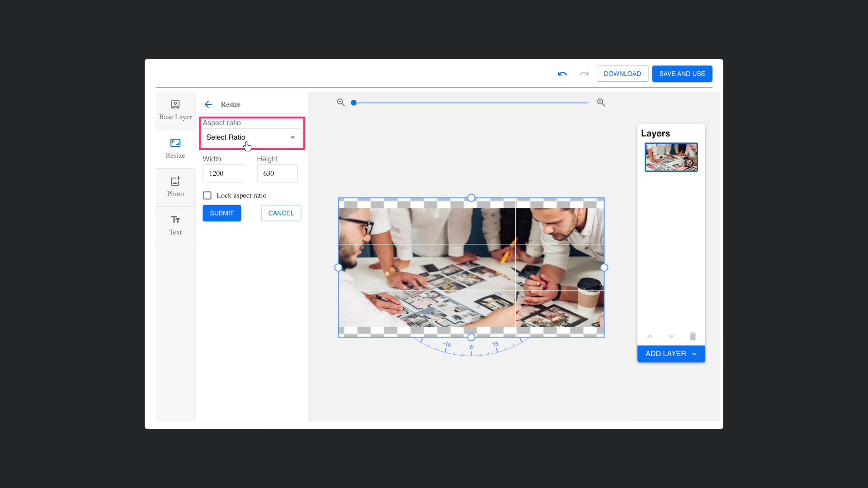The height and width of the screenshot is (488, 868).
Task: Enable the Lock aspect ratio checkbox
Action: point(208,196)
